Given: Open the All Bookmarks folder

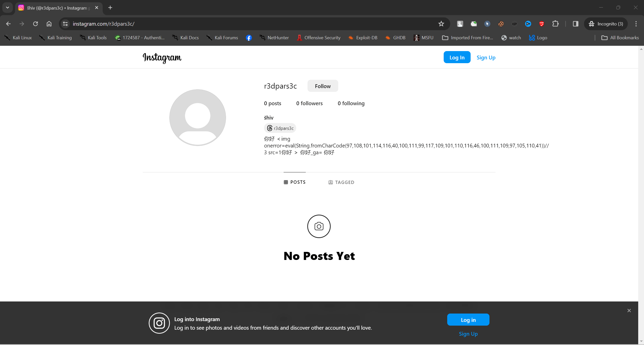Looking at the screenshot, I should tap(620, 38).
